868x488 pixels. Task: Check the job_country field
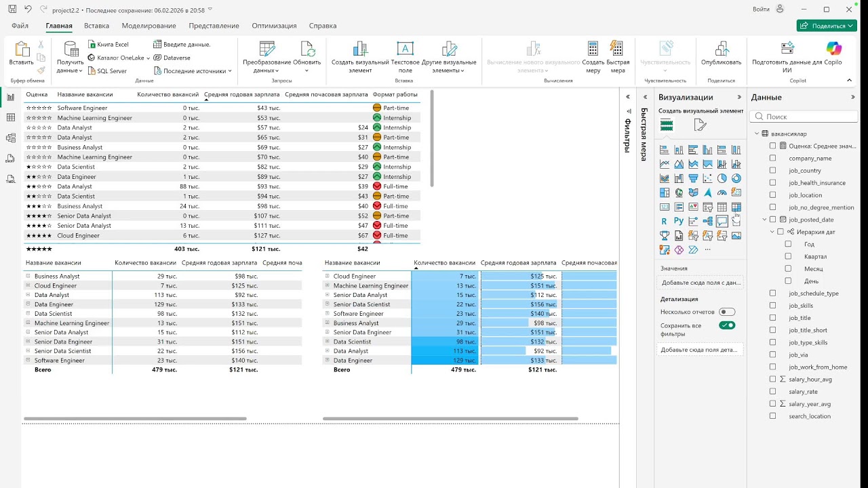point(773,170)
